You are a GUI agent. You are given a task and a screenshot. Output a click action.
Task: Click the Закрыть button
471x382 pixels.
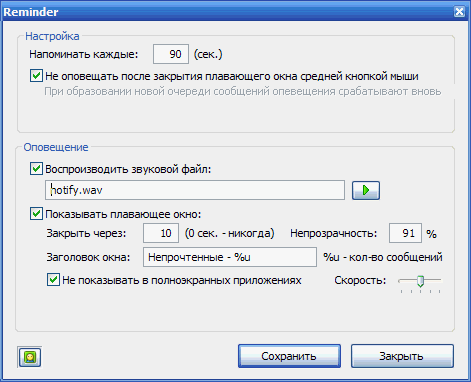tap(402, 356)
